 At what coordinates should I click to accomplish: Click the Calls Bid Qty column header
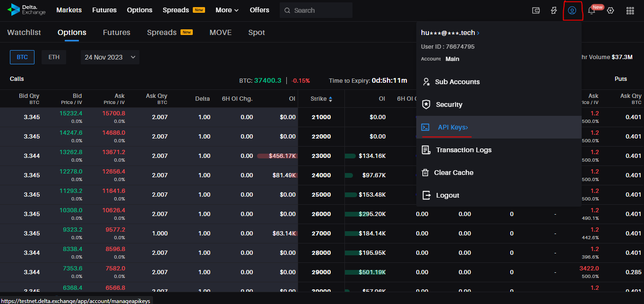pos(29,98)
